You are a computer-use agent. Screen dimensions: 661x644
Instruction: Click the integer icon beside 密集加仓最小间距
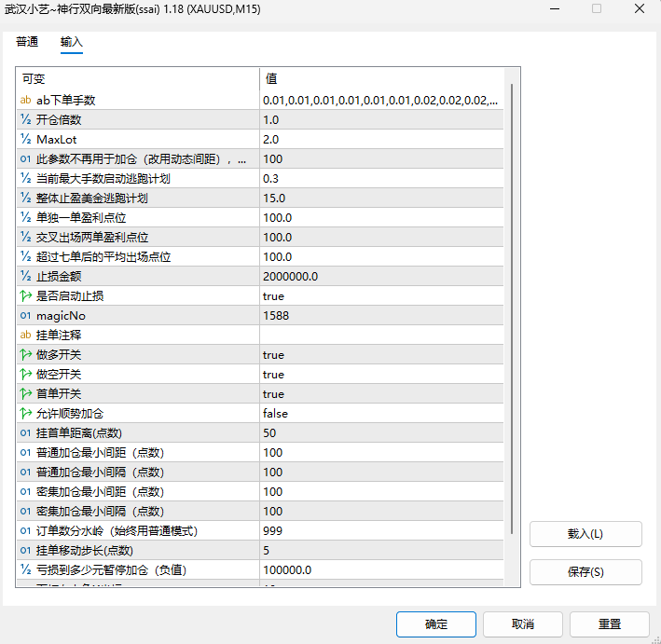tap(26, 491)
